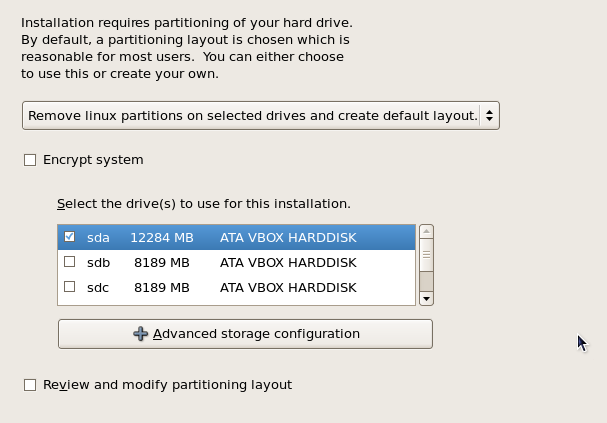Click the drive list scroll down arrow
The image size is (607, 423).
[x=426, y=298]
